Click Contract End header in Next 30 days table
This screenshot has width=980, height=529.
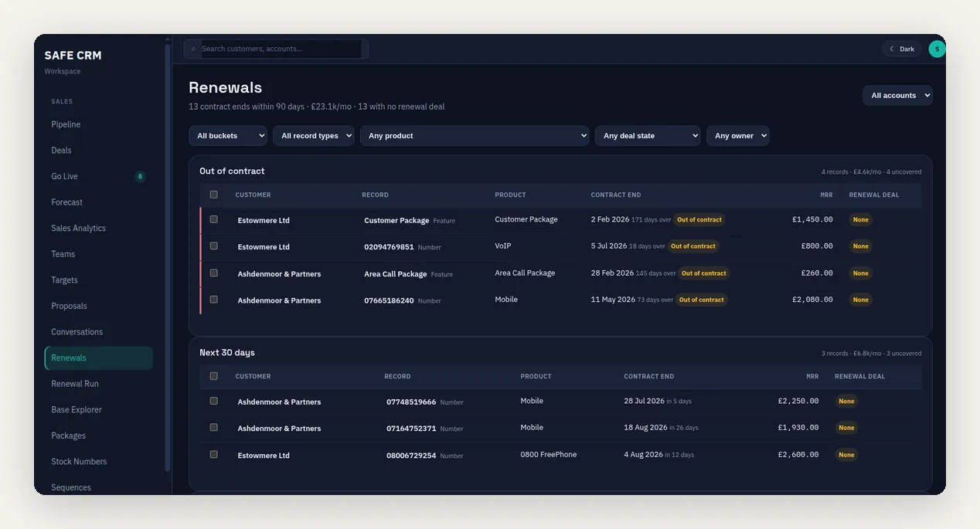[649, 376]
